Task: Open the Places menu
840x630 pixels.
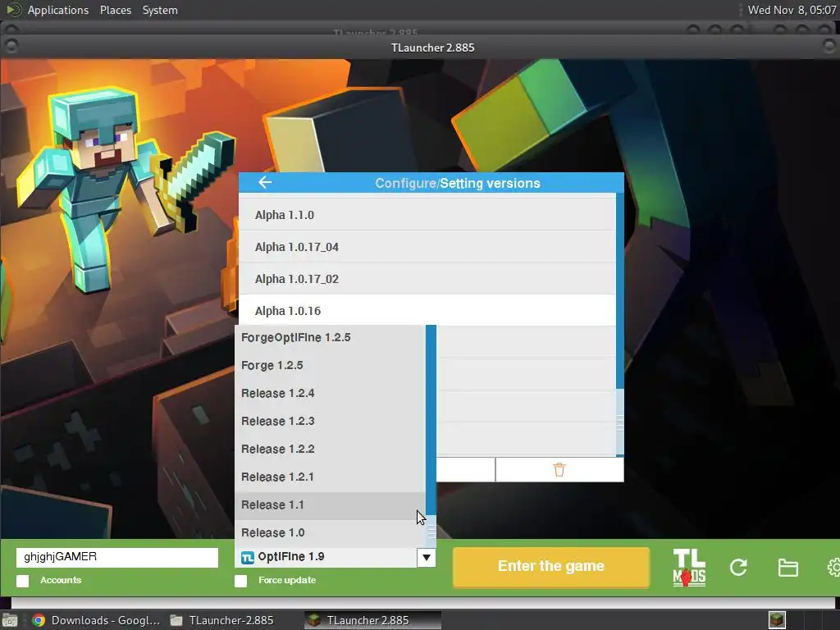Action: pos(115,10)
